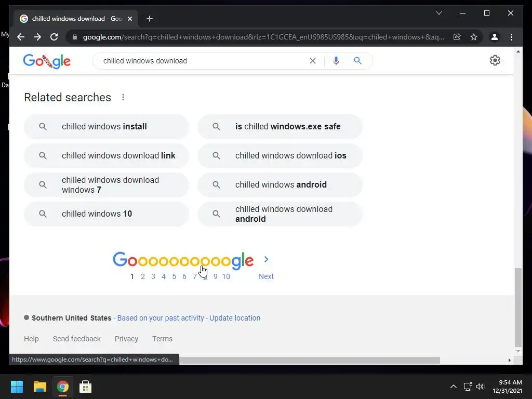Screen dimensions: 532x399
Task: Go to results page 2
Action: (143, 276)
